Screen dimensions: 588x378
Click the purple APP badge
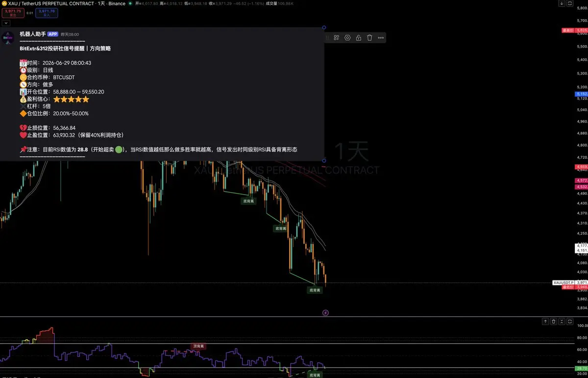[x=53, y=34]
